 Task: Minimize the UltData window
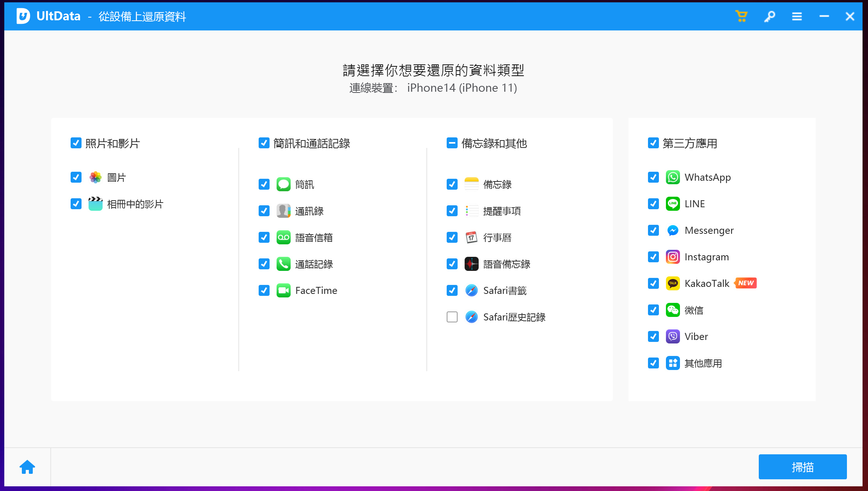[x=824, y=16]
